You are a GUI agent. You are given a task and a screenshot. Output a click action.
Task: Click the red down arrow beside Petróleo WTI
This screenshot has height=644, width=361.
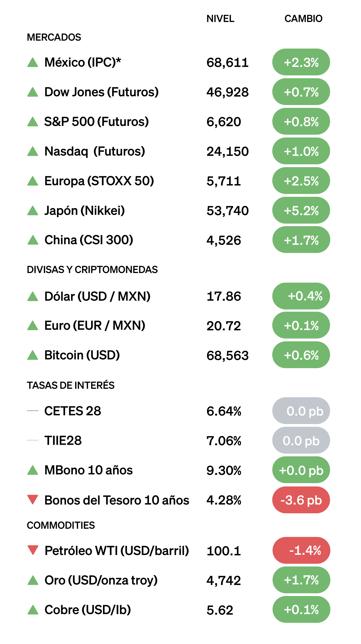(x=33, y=550)
